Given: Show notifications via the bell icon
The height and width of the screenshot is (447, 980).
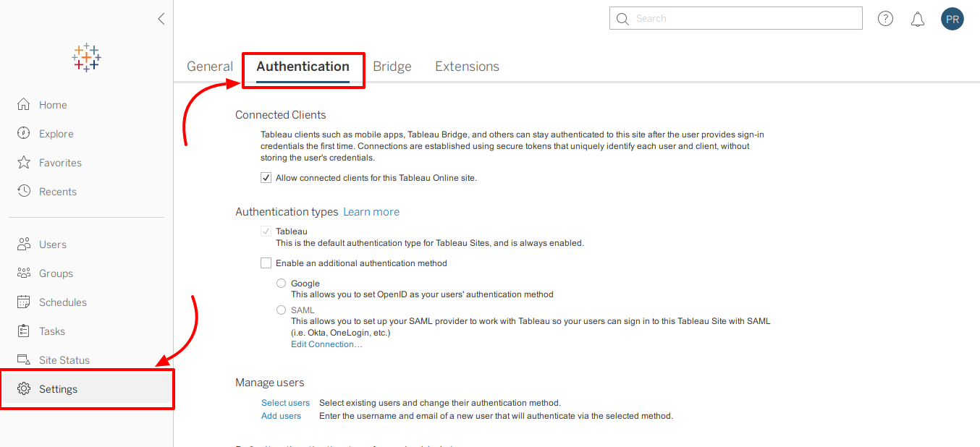Looking at the screenshot, I should (918, 19).
